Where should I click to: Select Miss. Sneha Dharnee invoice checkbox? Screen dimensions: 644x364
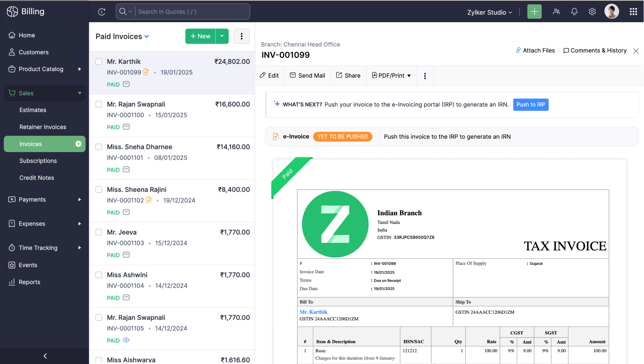click(99, 147)
